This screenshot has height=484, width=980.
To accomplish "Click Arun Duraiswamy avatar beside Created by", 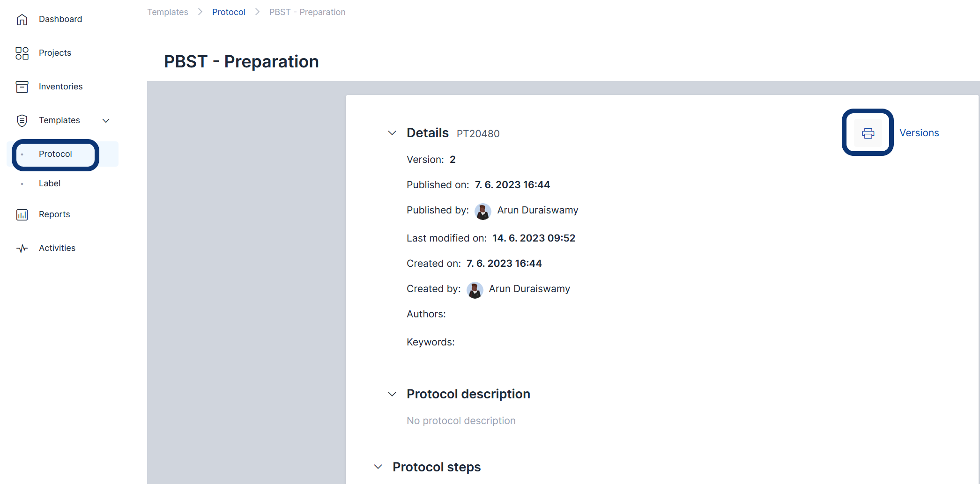I will click(x=475, y=290).
